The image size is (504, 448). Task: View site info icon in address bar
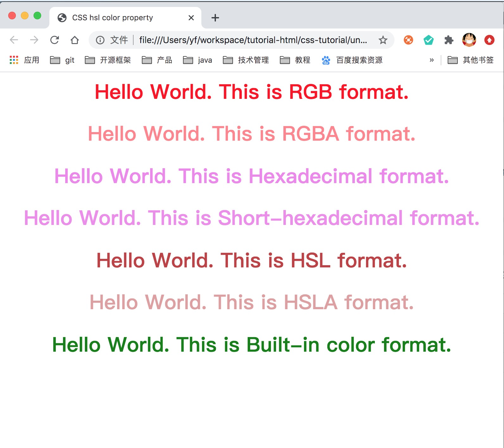point(100,40)
